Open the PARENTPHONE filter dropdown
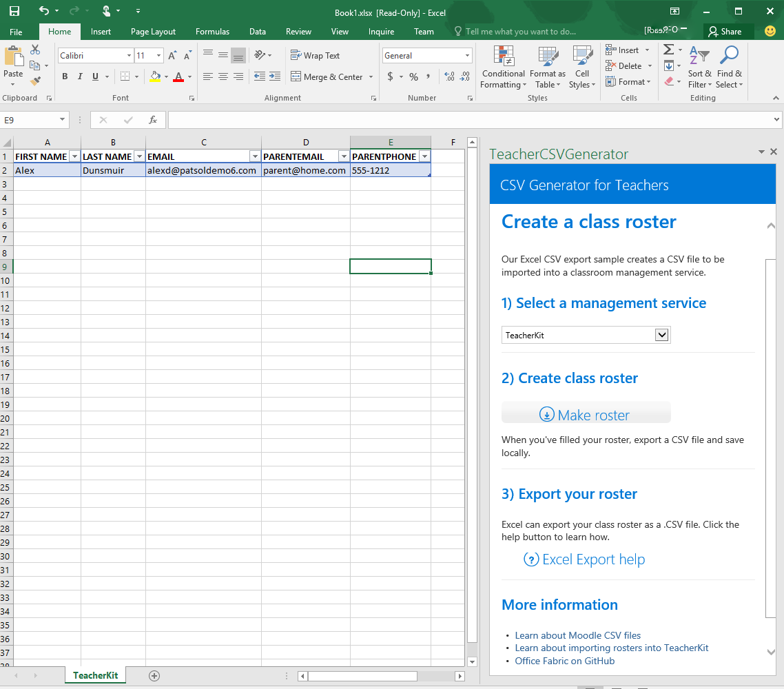 pyautogui.click(x=424, y=157)
